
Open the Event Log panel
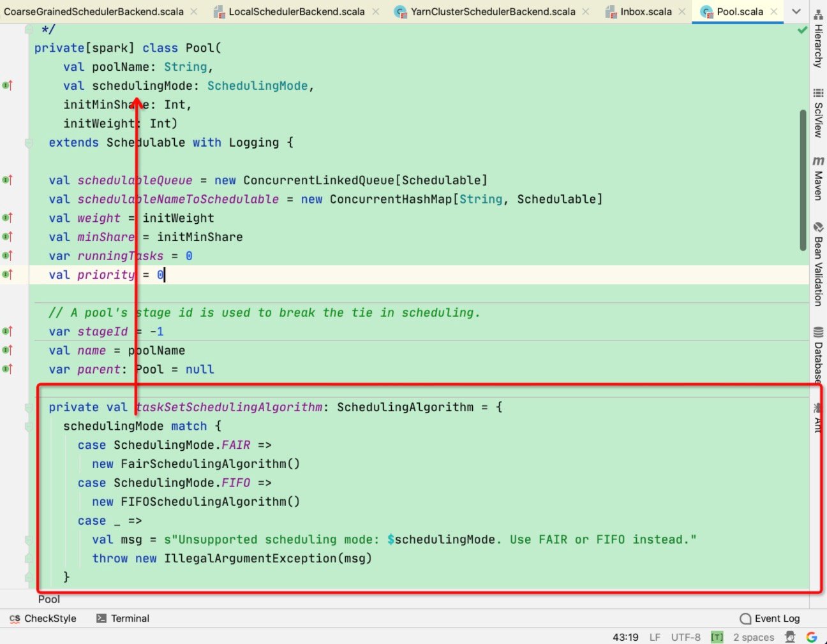770,618
